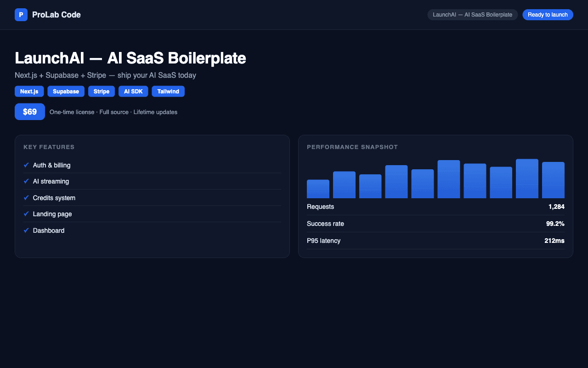Click the Supabase tag badge
This screenshot has width=588, height=368.
[66, 92]
